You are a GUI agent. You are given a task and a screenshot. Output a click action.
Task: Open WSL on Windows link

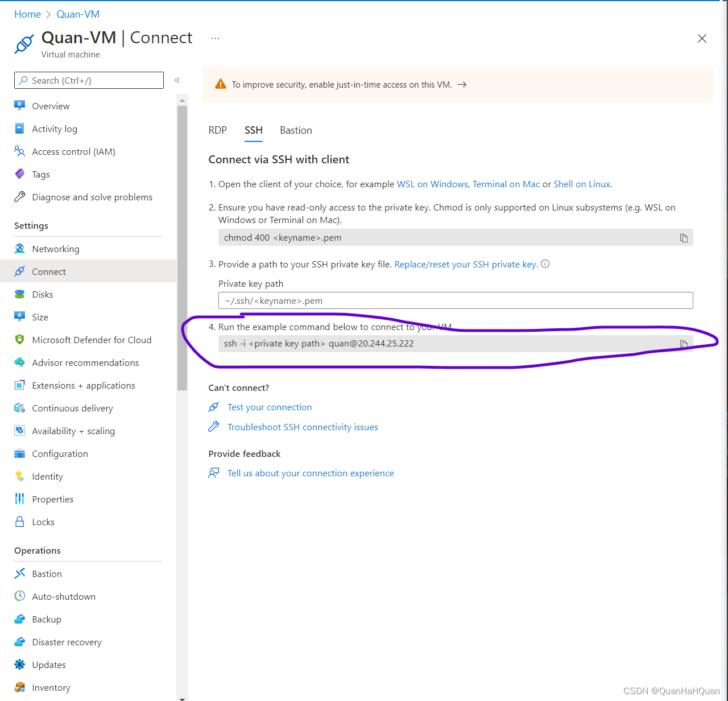pos(432,184)
